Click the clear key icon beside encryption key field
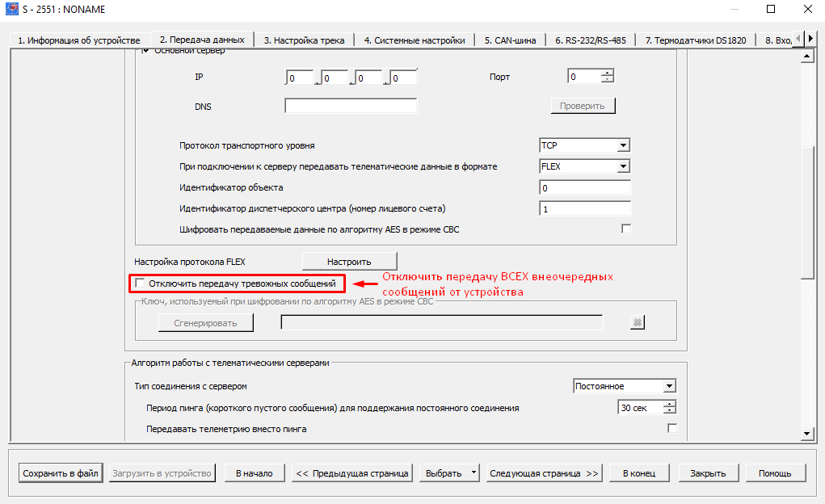Viewport: 825px width, 504px height. tap(637, 322)
